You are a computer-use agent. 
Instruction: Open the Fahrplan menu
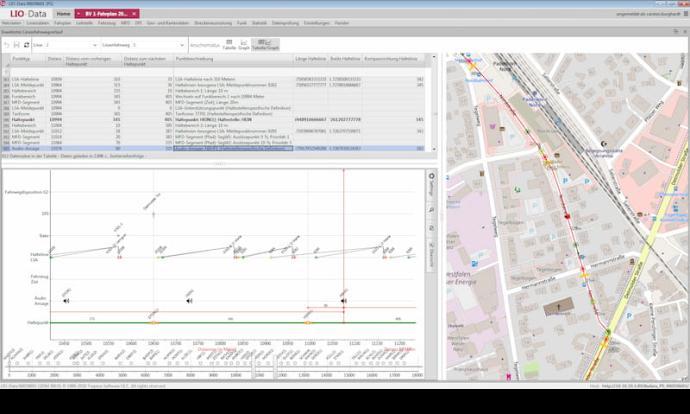[62, 22]
